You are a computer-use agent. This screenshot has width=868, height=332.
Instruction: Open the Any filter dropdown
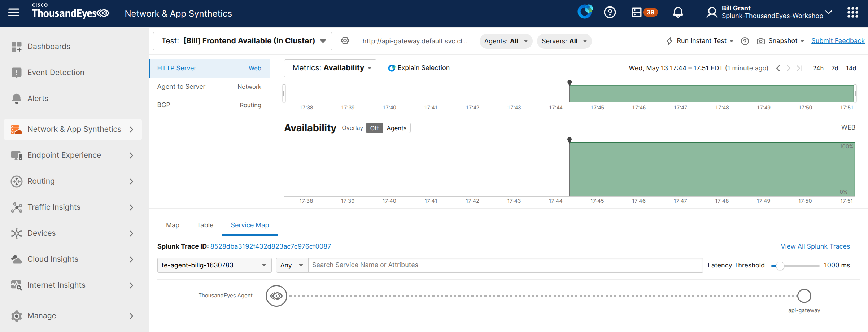(292, 265)
